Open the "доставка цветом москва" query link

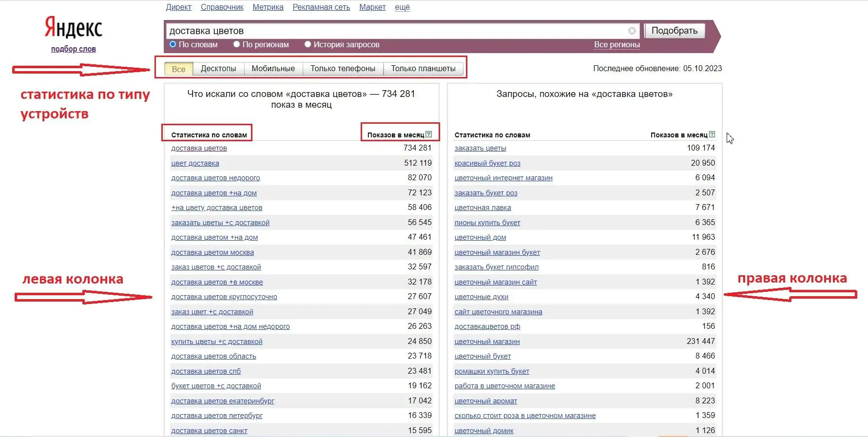(212, 252)
